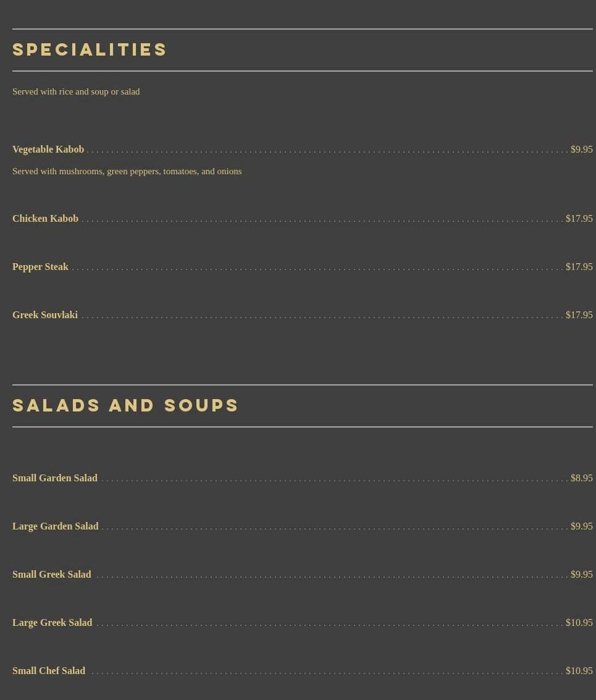Select the Greek Souvlaki item
The image size is (596, 700).
[x=45, y=314]
